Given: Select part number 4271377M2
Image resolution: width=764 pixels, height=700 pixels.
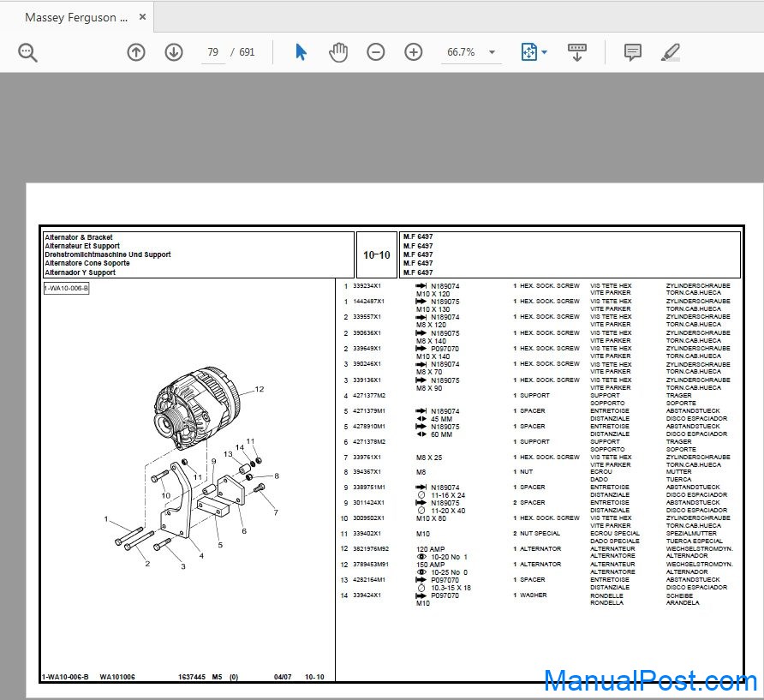Looking at the screenshot, I should (369, 395).
